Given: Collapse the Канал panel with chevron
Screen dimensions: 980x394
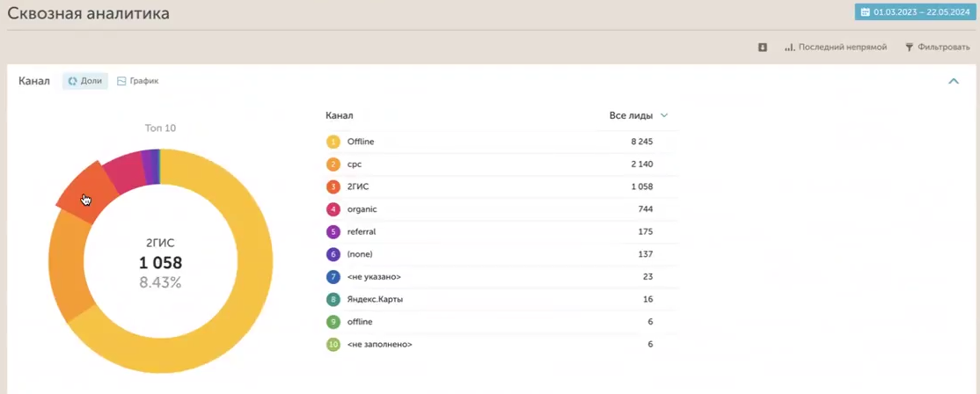Looking at the screenshot, I should click(954, 81).
